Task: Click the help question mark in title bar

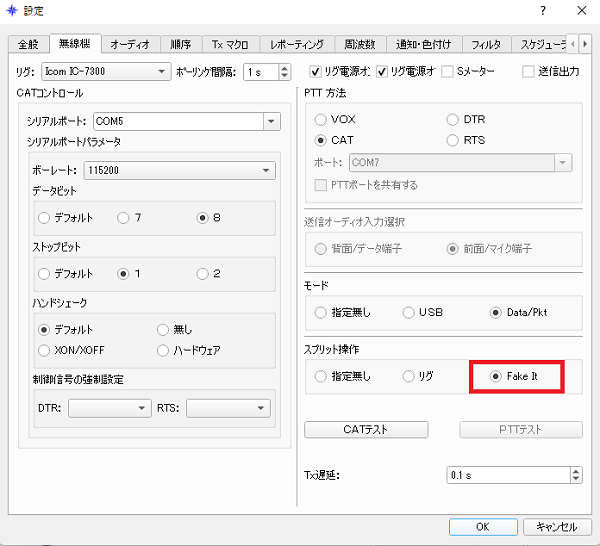Action: coord(543,11)
